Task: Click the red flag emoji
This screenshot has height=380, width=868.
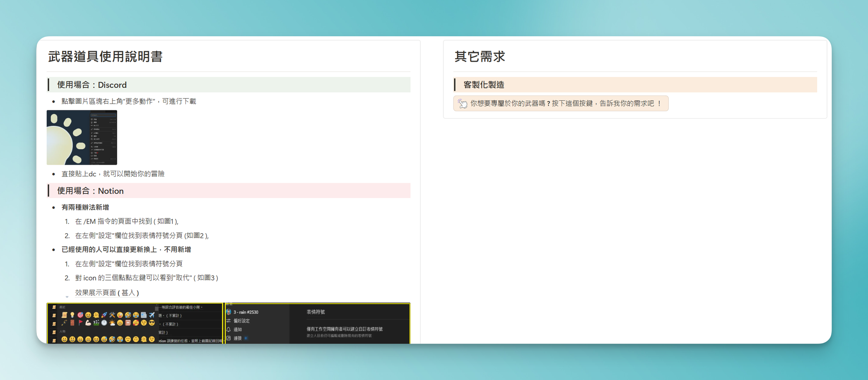Action: click(80, 323)
